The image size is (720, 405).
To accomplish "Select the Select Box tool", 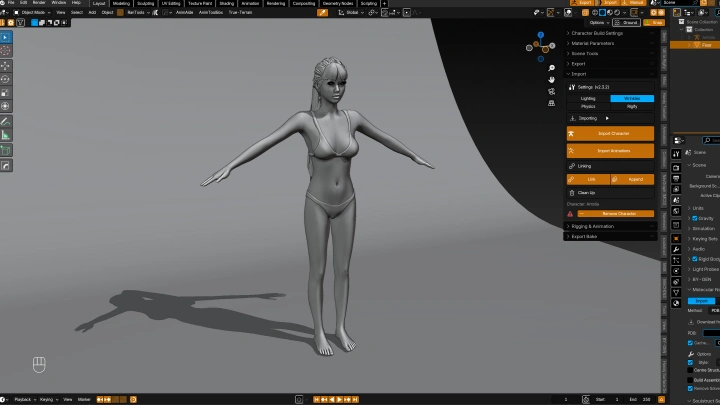I will coord(6,37).
